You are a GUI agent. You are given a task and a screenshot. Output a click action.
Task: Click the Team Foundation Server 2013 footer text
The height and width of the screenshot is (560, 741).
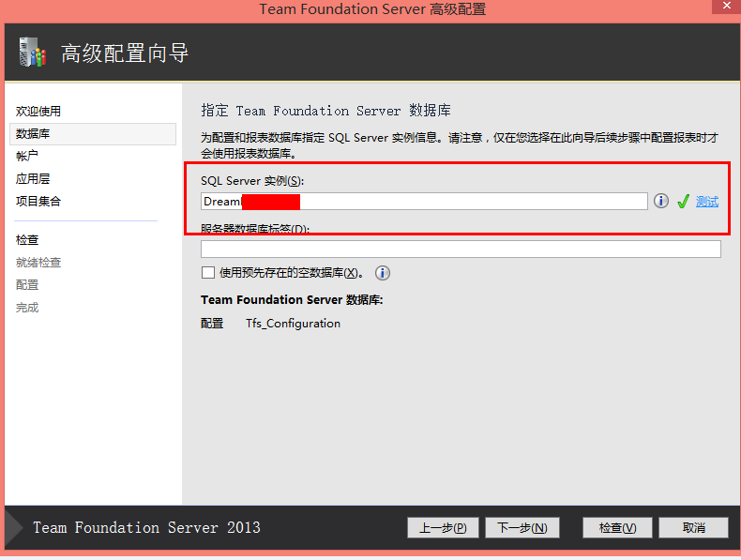click(146, 527)
